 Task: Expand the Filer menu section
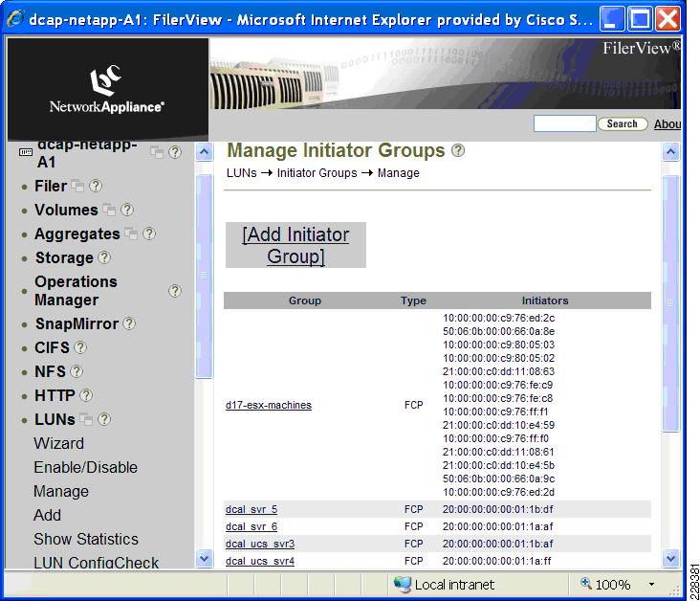51,186
